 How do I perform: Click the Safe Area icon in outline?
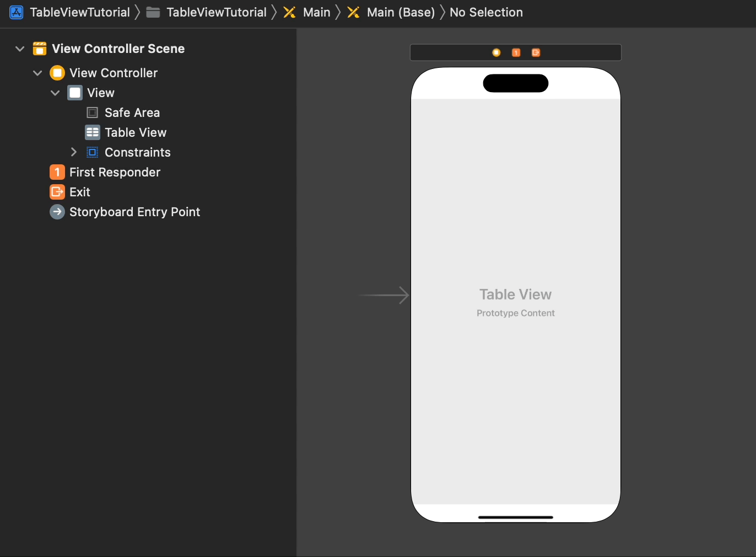tap(93, 113)
